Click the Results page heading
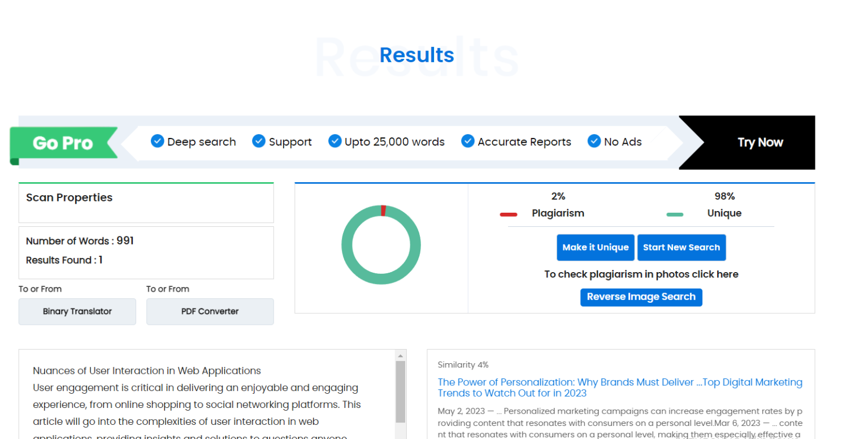The image size is (868, 439). coord(416,54)
